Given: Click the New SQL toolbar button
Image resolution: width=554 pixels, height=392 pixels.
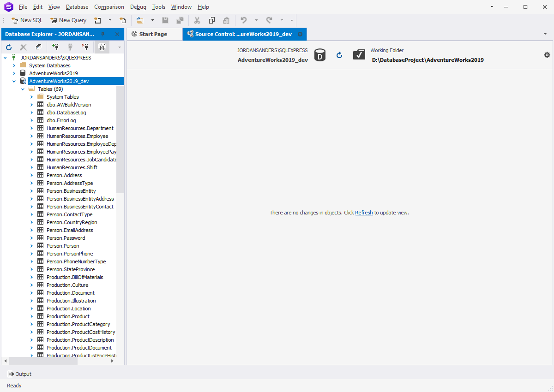Looking at the screenshot, I should click(27, 20).
